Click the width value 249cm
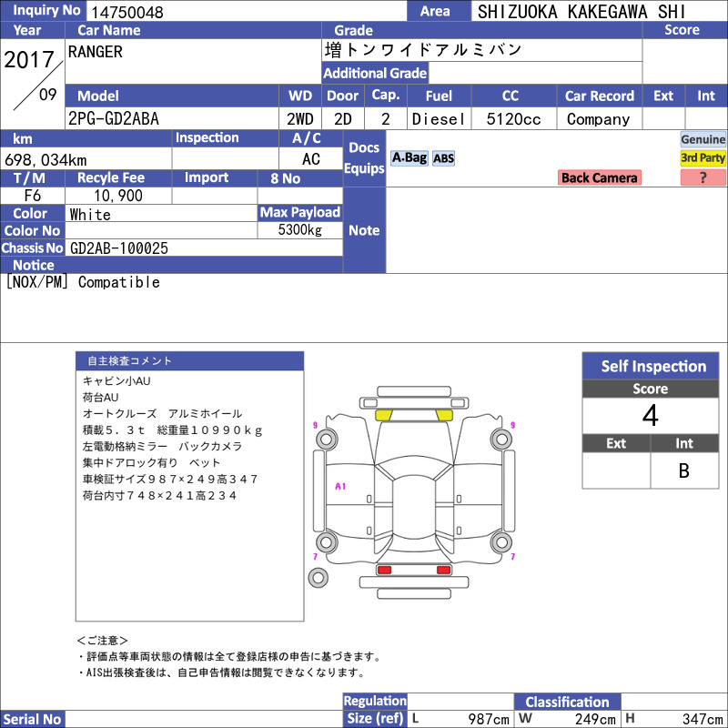Viewport: 728px width, 728px height. (x=595, y=719)
